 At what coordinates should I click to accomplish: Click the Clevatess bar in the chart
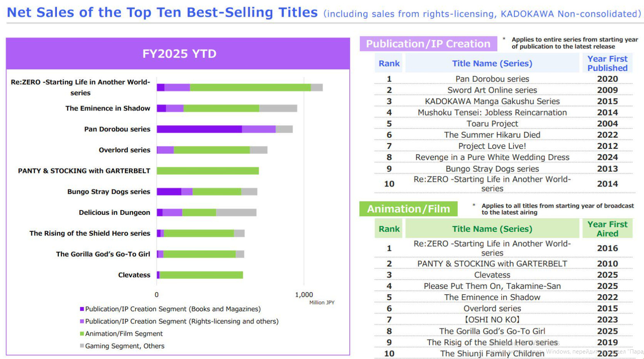pyautogui.click(x=201, y=275)
